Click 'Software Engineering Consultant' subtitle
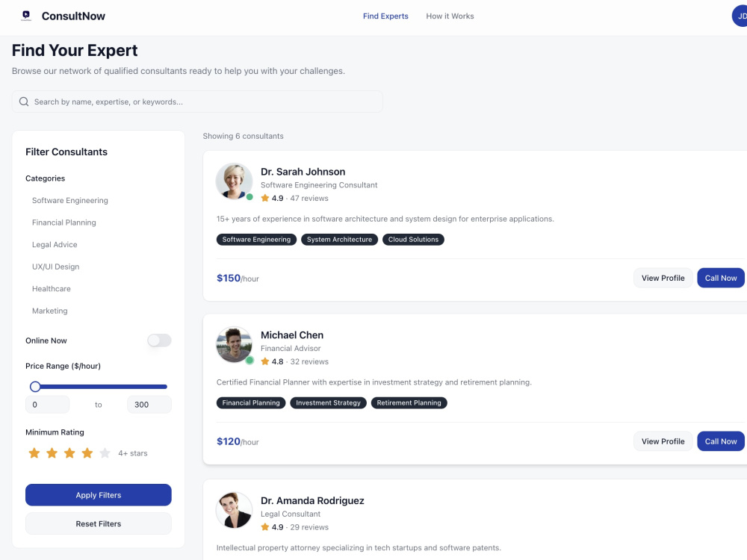This screenshot has height=560, width=747. point(319,184)
